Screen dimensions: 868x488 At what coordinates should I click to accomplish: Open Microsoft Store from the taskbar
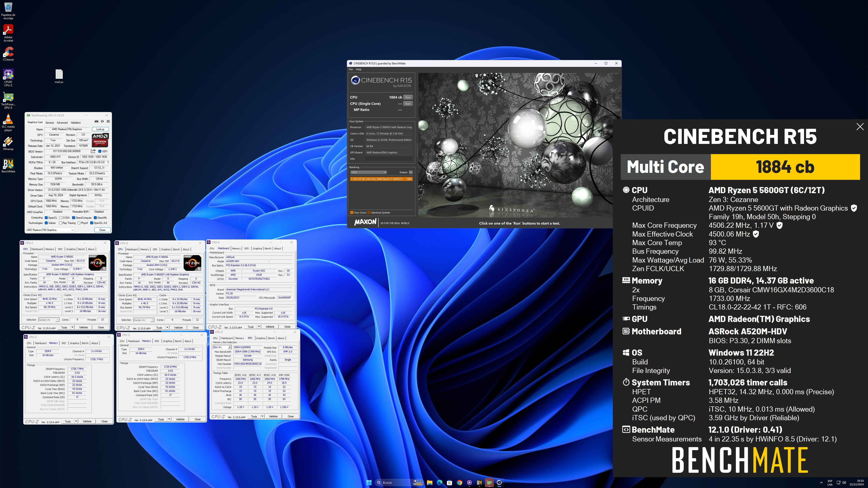450,483
